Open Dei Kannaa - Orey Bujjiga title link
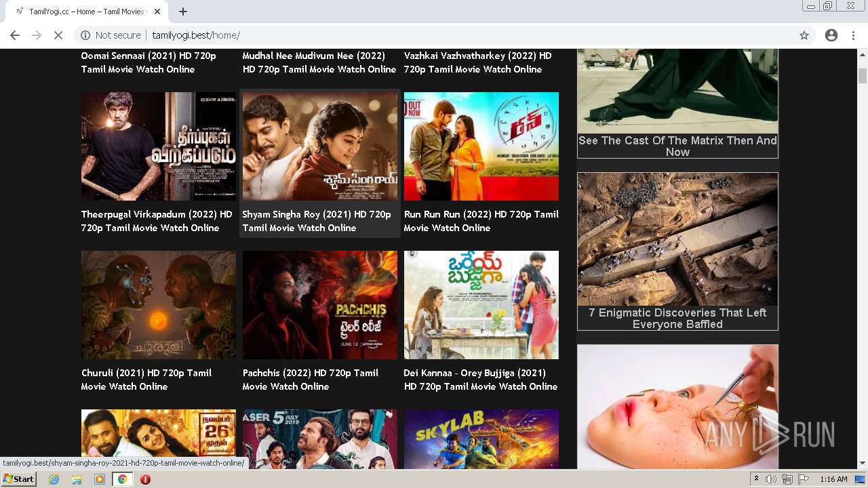Screen dimensions: 868x488 pos(480,380)
